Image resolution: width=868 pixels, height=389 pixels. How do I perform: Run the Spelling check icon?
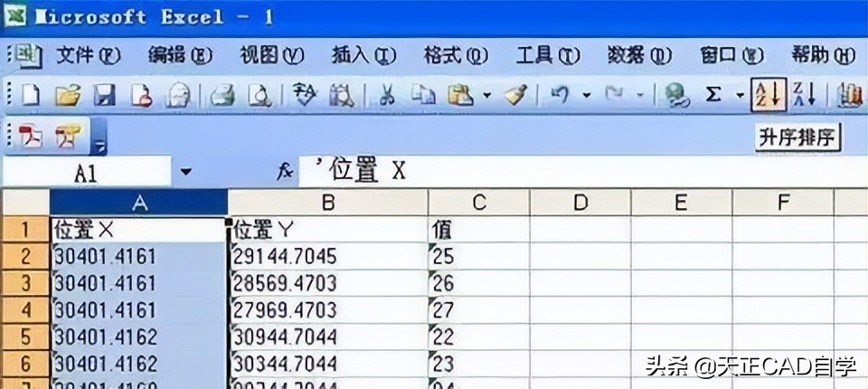coord(305,95)
